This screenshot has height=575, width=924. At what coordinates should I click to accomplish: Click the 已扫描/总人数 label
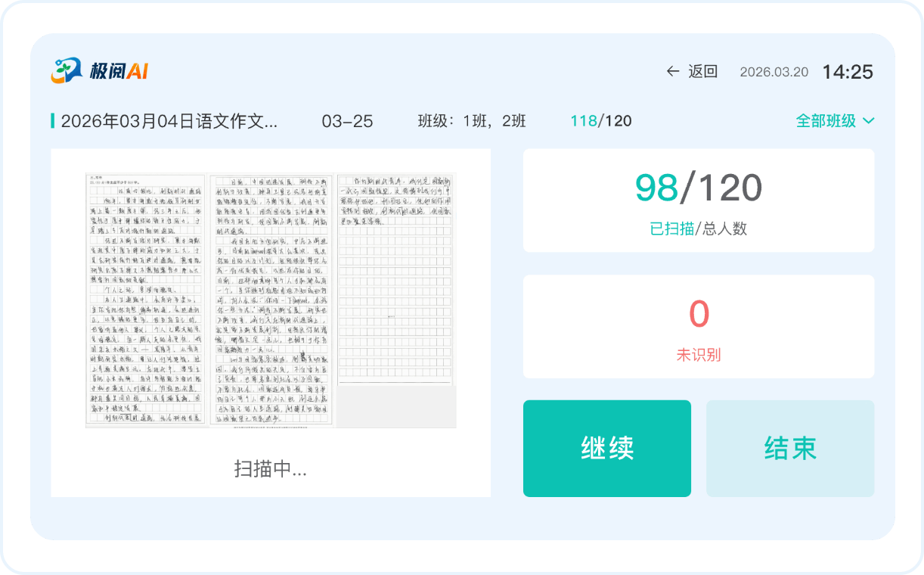(x=699, y=228)
